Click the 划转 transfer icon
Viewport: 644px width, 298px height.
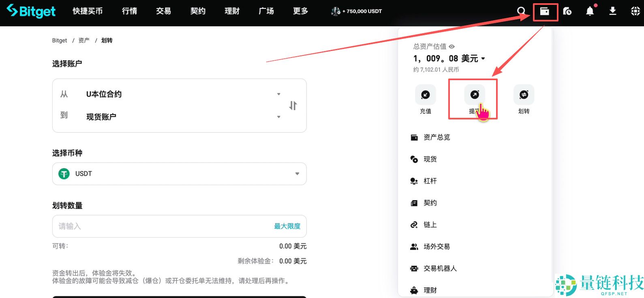click(x=524, y=95)
